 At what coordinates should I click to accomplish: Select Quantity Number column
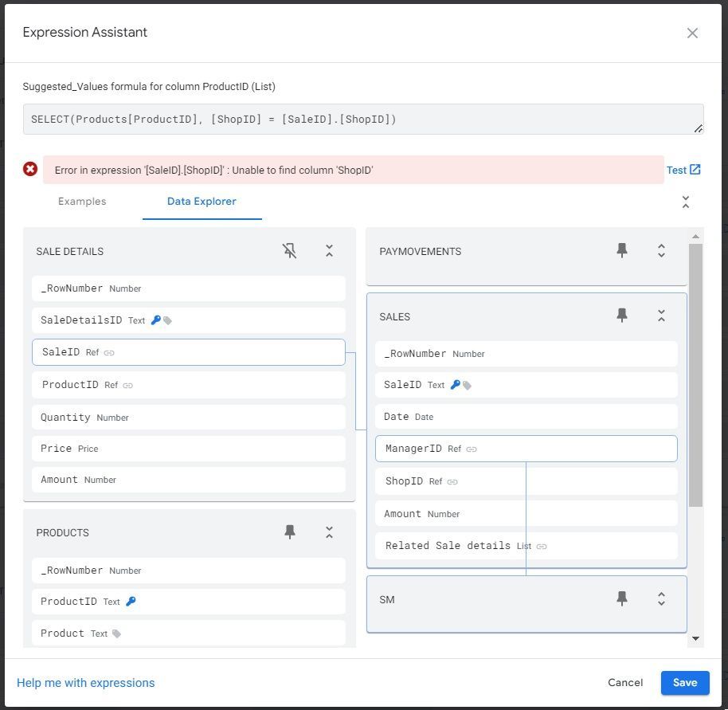click(x=189, y=417)
